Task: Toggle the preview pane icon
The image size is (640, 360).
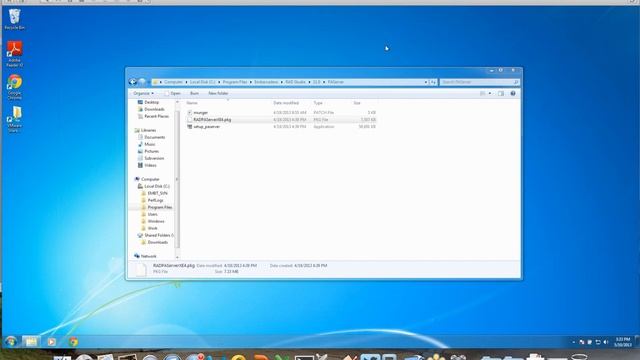Action: pyautogui.click(x=501, y=93)
